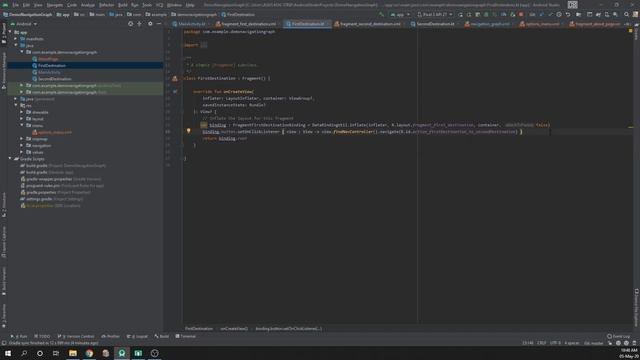The image size is (640, 360).
Task: Open the Event Log button
Action: pos(618,336)
